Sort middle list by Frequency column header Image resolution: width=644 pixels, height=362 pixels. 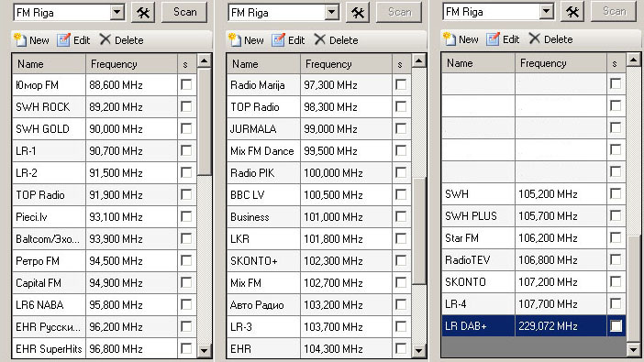346,64
